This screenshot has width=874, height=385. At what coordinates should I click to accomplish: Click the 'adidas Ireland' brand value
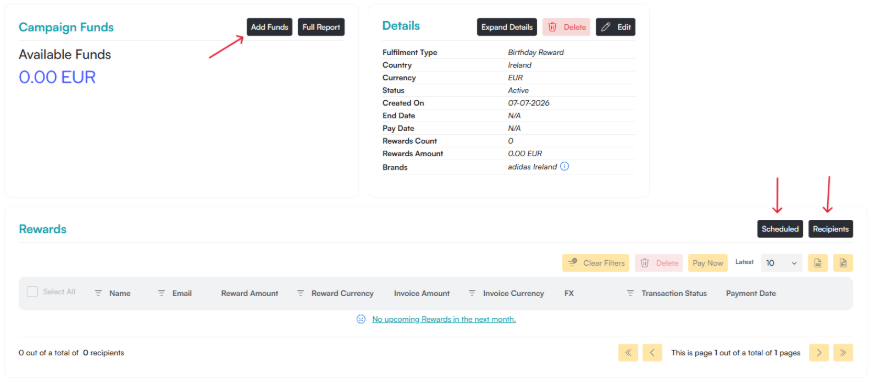[532, 167]
